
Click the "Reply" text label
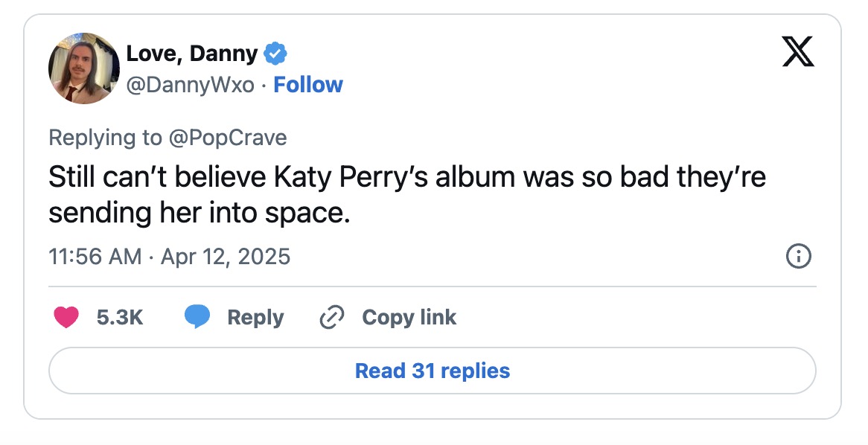click(x=255, y=318)
